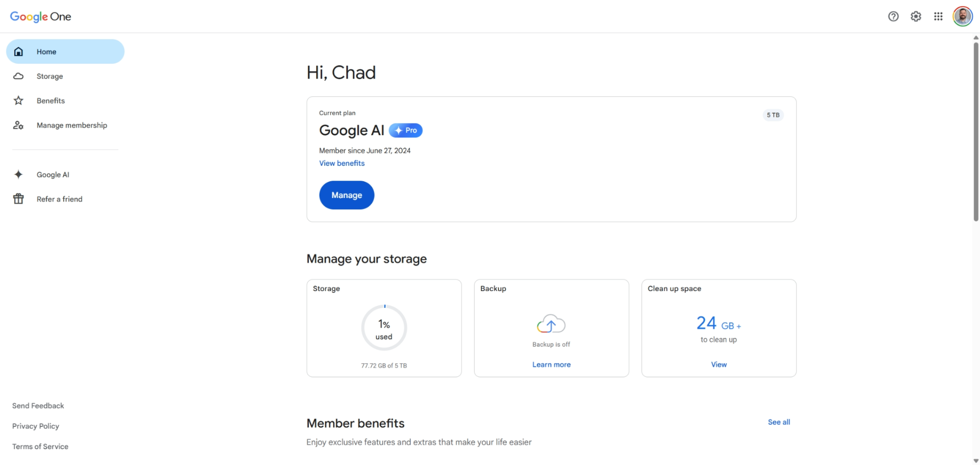Open Manage membership in the sidebar
The width and height of the screenshot is (980, 465).
(65, 125)
